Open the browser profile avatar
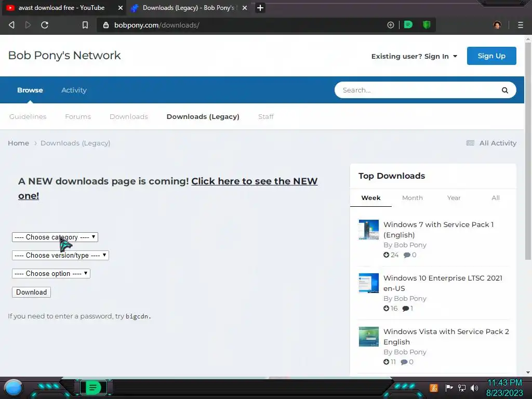Screen dimensions: 532x399 [497, 25]
